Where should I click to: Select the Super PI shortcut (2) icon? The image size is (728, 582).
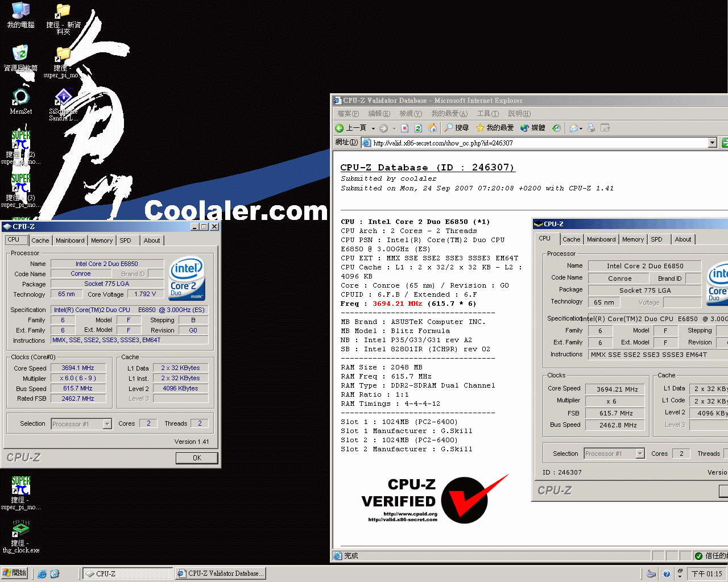[20, 148]
